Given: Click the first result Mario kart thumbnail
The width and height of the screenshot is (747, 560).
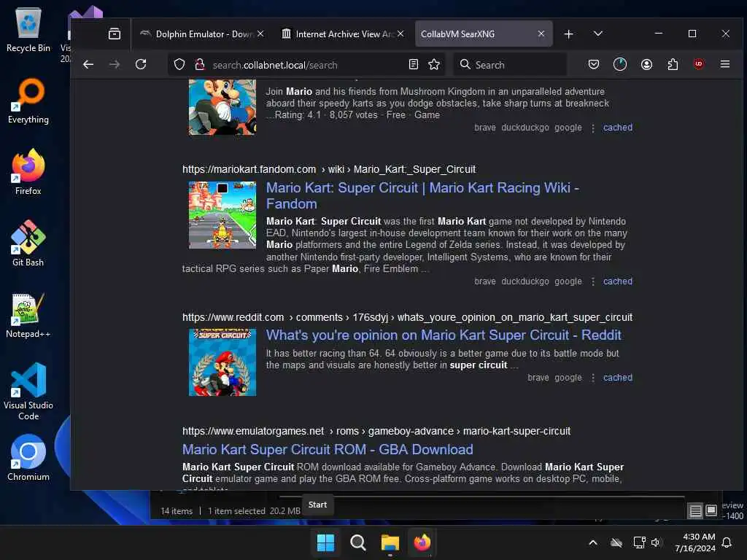Looking at the screenshot, I should (x=222, y=108).
